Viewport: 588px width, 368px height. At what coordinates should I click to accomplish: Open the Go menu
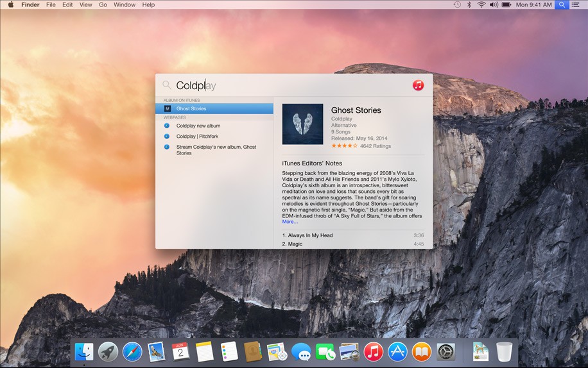point(103,4)
